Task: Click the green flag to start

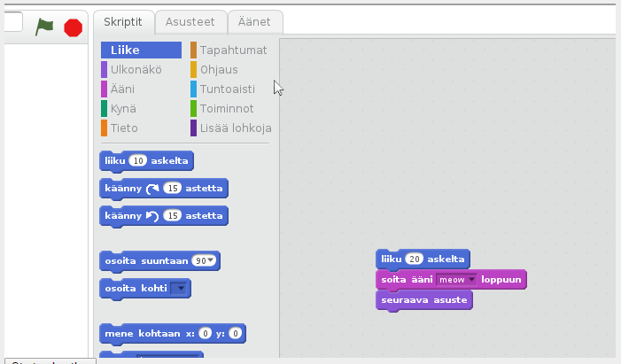Action: (x=44, y=27)
